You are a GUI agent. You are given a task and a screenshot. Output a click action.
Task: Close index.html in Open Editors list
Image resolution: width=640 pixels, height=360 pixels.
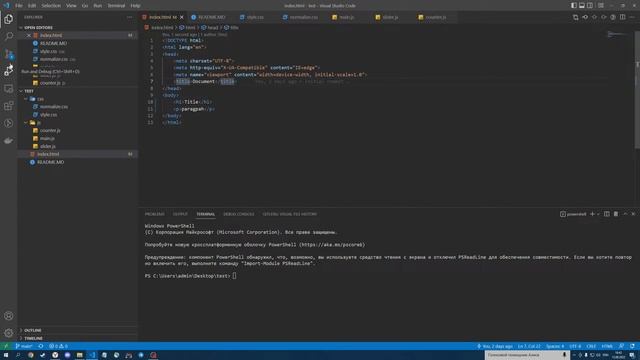coord(29,35)
